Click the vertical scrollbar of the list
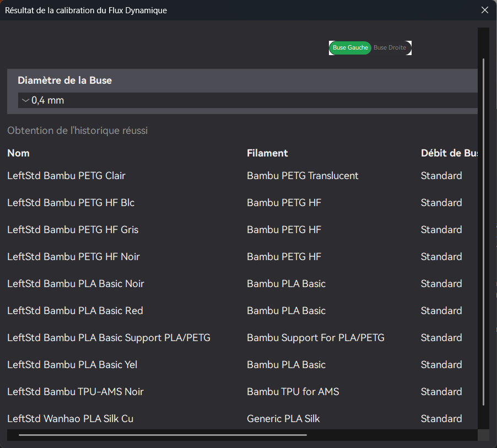 (483, 231)
